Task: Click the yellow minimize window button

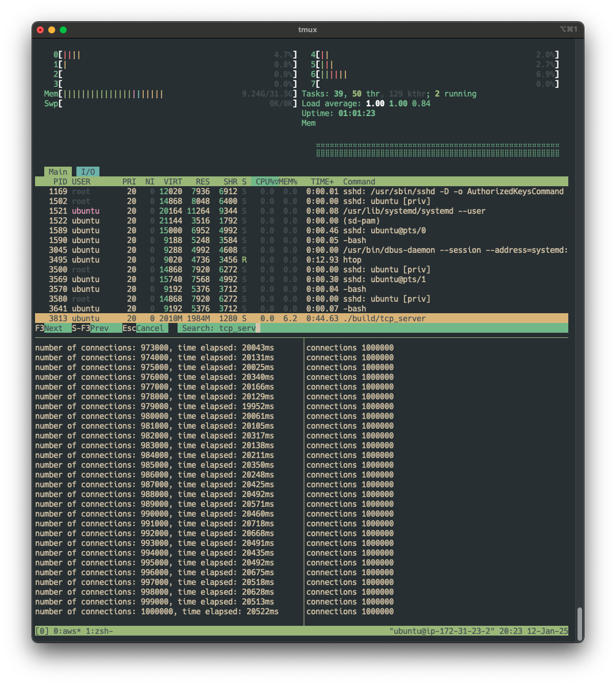Action: click(x=52, y=30)
